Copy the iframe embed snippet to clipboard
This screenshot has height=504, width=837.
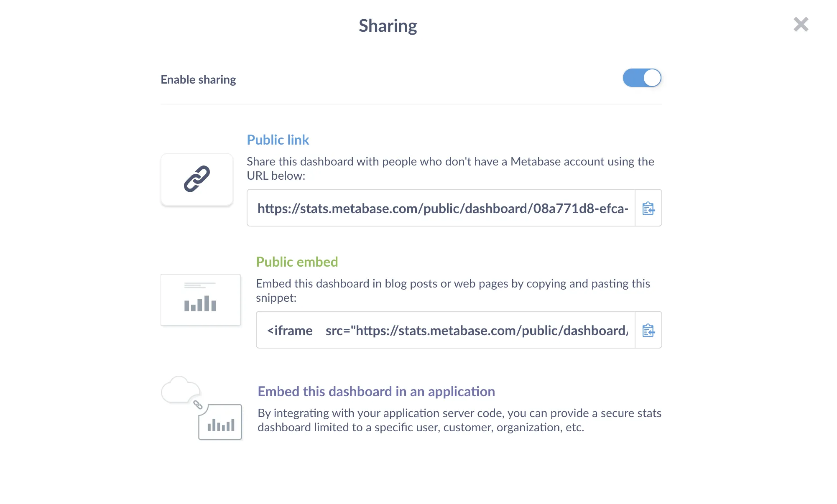pyautogui.click(x=648, y=330)
